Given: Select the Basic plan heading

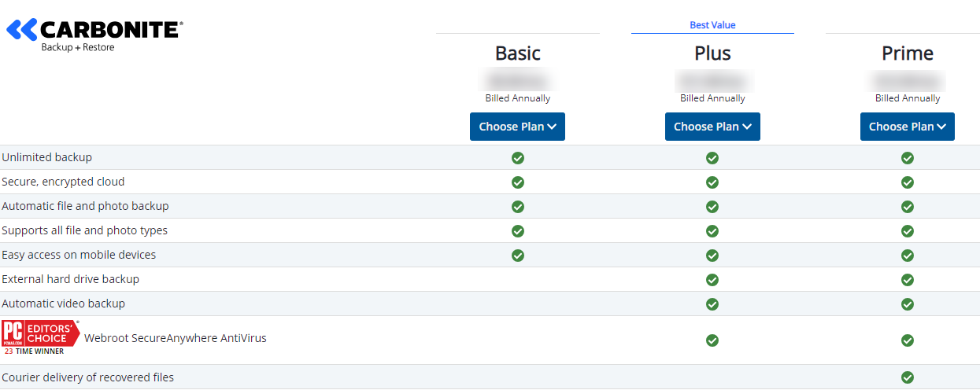Looking at the screenshot, I should pos(517,53).
